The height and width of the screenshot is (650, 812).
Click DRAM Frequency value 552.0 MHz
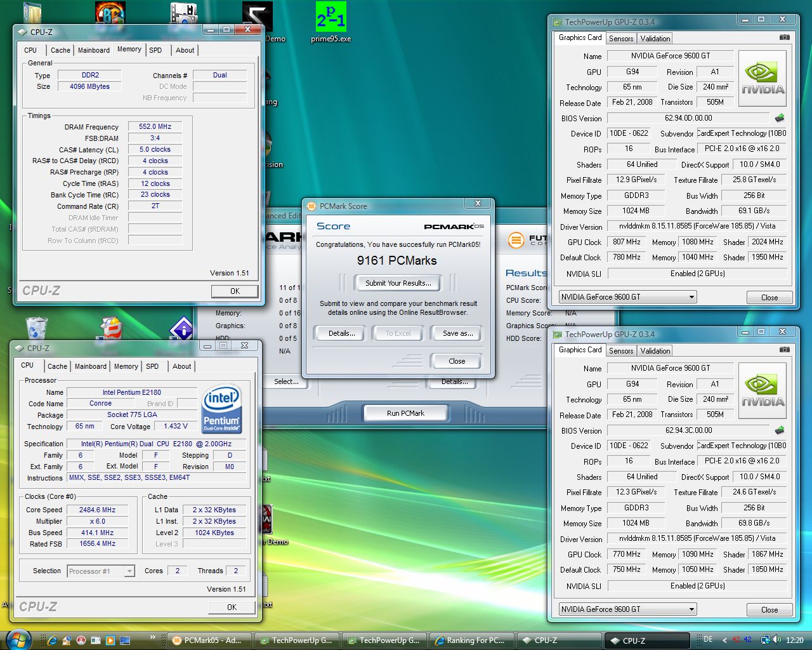(x=155, y=126)
